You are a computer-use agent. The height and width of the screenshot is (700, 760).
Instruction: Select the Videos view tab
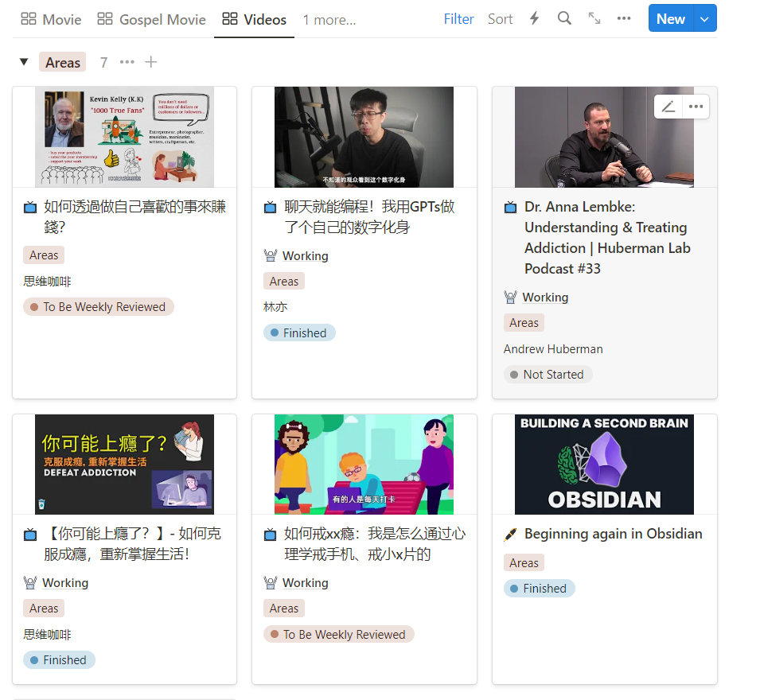point(255,19)
